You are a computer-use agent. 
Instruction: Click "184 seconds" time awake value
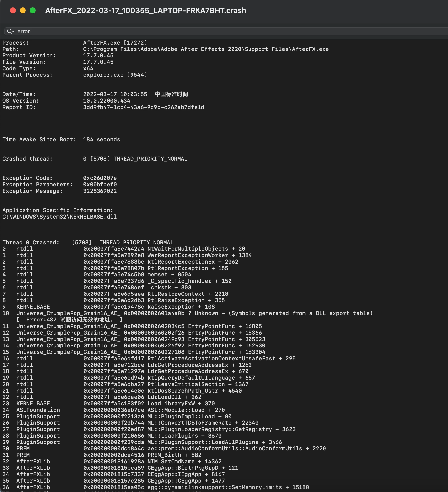click(x=101, y=139)
